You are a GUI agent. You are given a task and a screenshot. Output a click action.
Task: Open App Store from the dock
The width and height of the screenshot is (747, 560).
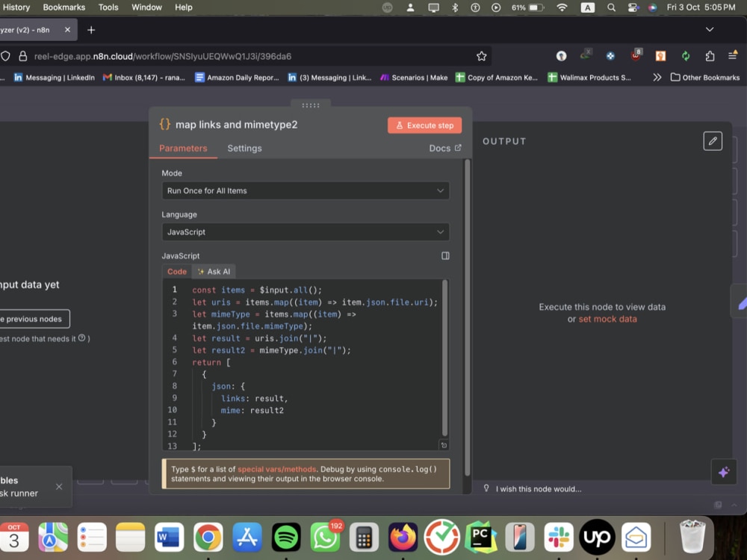[x=247, y=537]
